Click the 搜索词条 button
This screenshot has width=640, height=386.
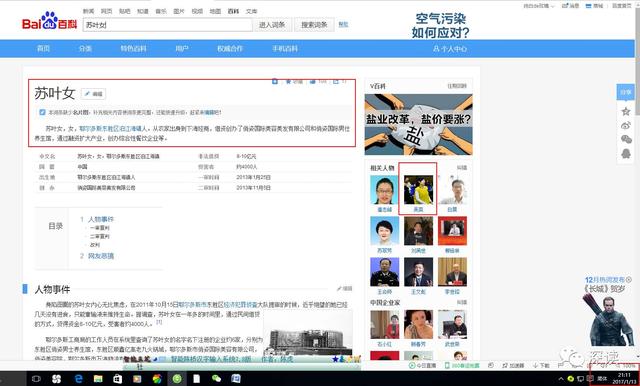click(x=314, y=25)
